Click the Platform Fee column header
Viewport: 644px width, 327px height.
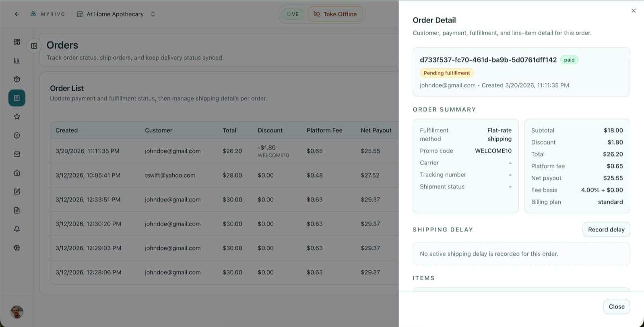tap(324, 130)
